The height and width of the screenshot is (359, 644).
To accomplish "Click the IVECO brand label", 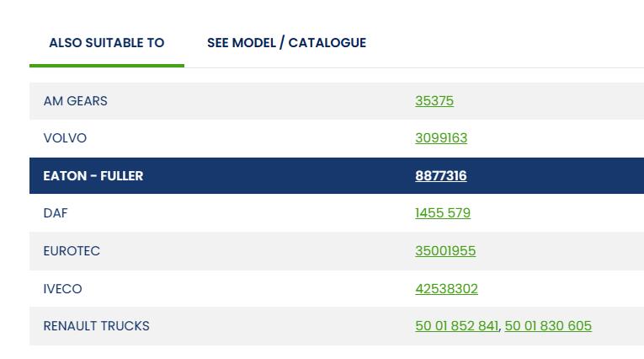I will (x=62, y=289).
